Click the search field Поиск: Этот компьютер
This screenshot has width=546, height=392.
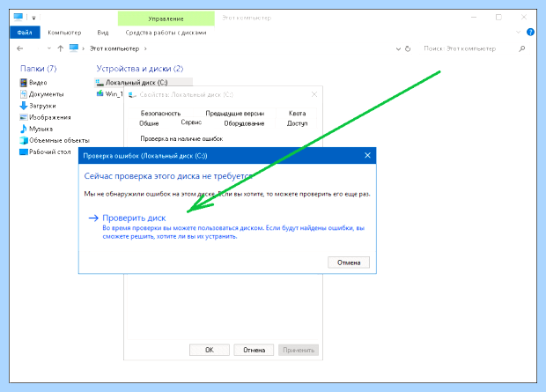pyautogui.click(x=460, y=48)
